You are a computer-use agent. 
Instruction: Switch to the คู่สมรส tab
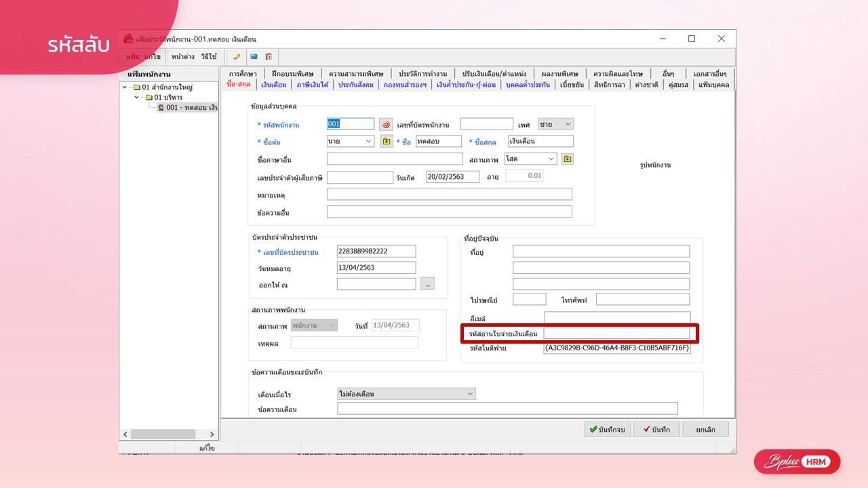(678, 85)
